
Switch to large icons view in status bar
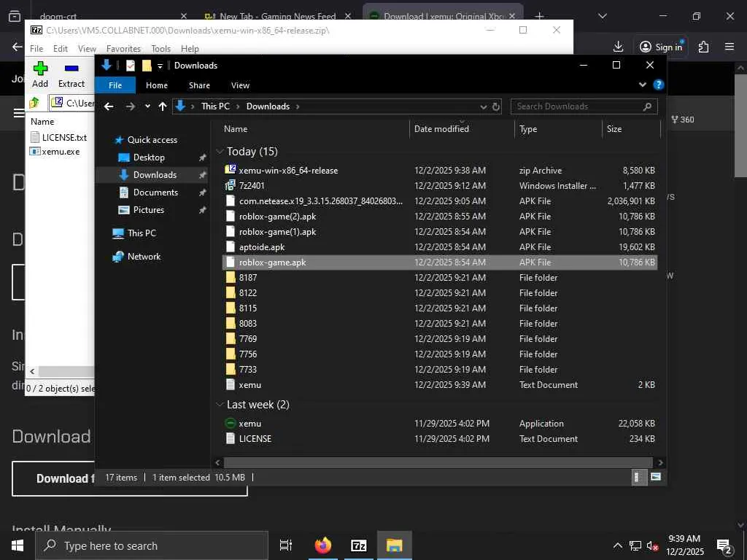coord(656,477)
